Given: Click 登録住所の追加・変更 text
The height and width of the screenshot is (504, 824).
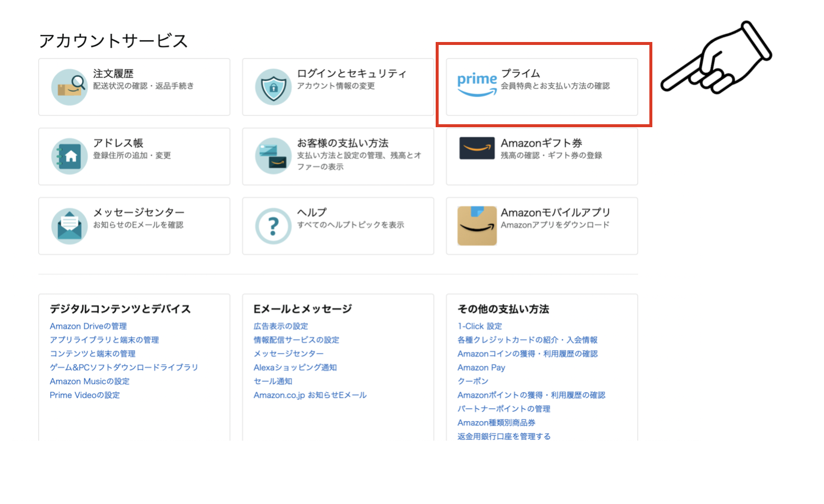Looking at the screenshot, I should (132, 156).
